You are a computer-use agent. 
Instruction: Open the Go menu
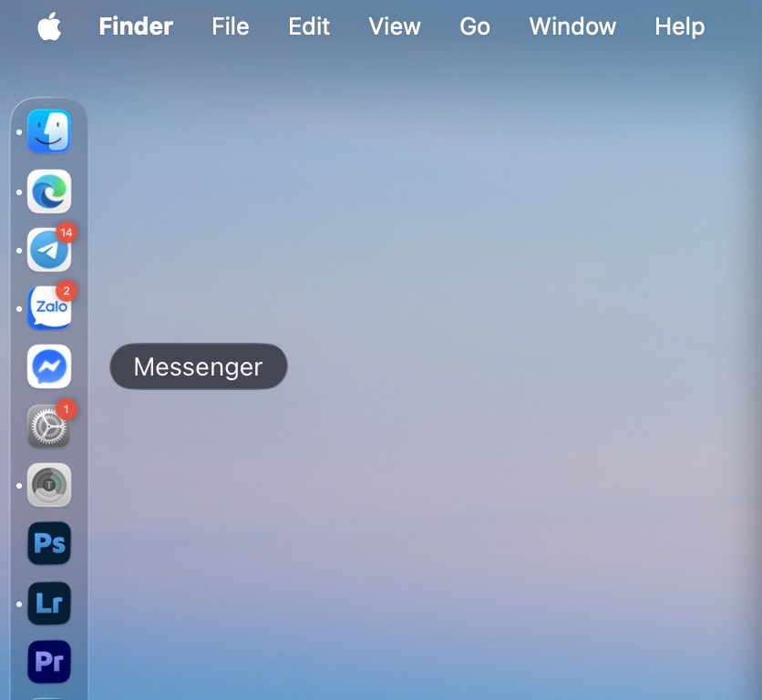point(474,26)
